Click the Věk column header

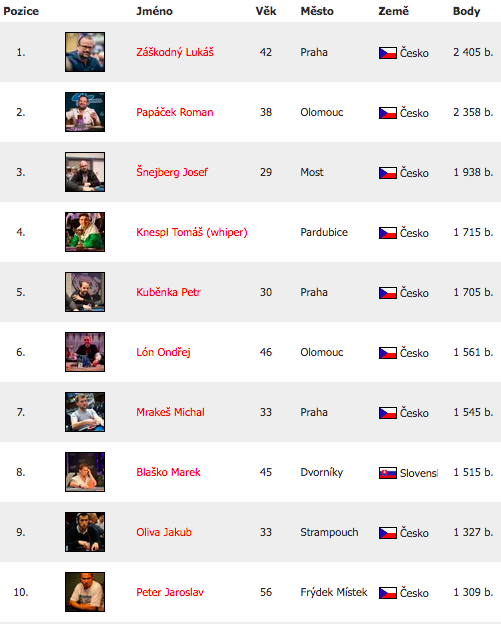pyautogui.click(x=266, y=11)
